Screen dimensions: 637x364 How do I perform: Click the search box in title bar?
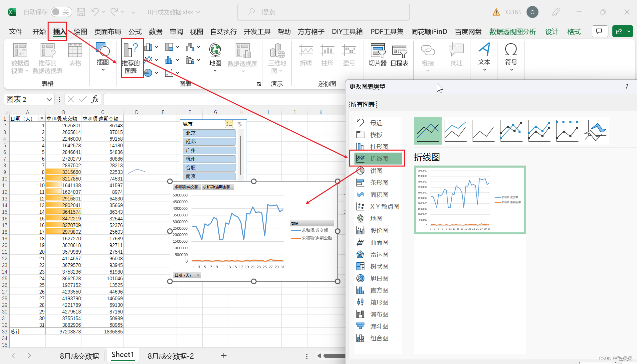point(323,12)
